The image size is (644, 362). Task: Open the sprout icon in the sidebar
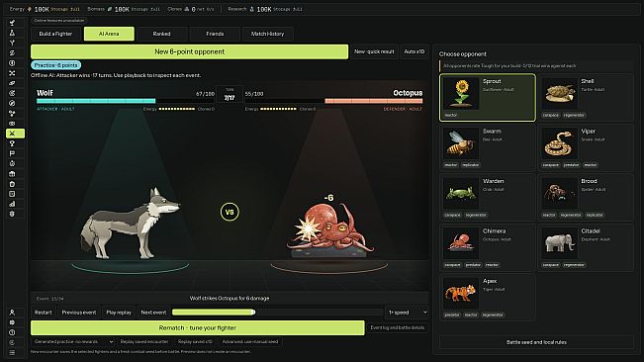tap(12, 23)
